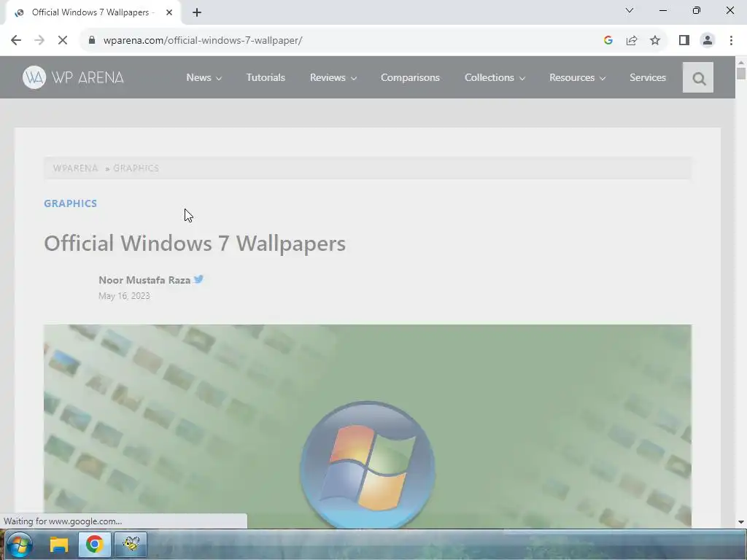Click the WP Arena logo
The image size is (747, 560).
click(74, 77)
